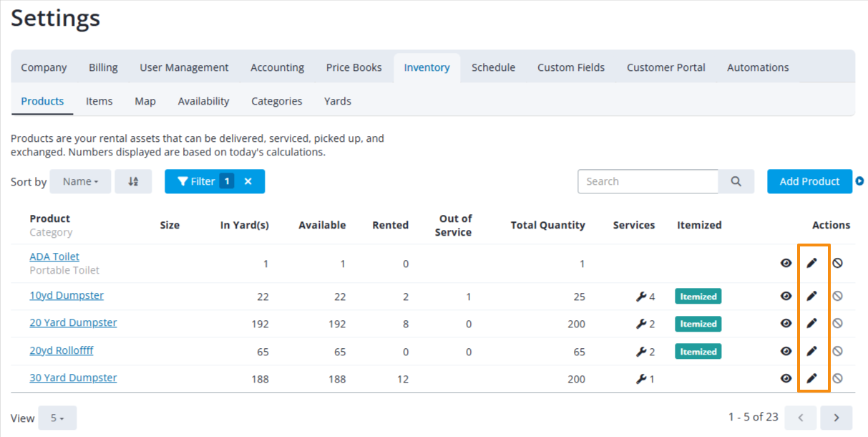
Task: Switch to the Company tab
Action: [x=44, y=67]
